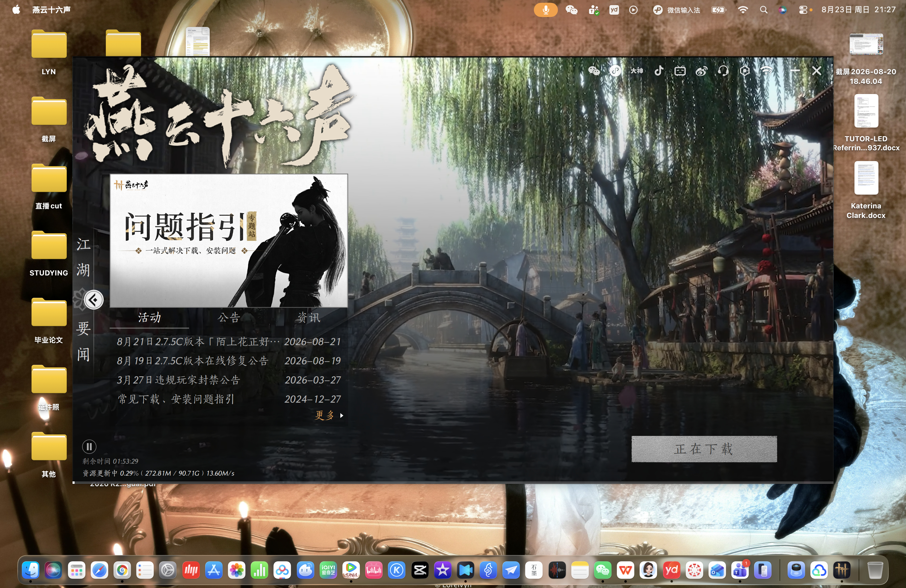Open Youdao (yd) app from the Dock
906x588 pixels.
[x=671, y=570]
